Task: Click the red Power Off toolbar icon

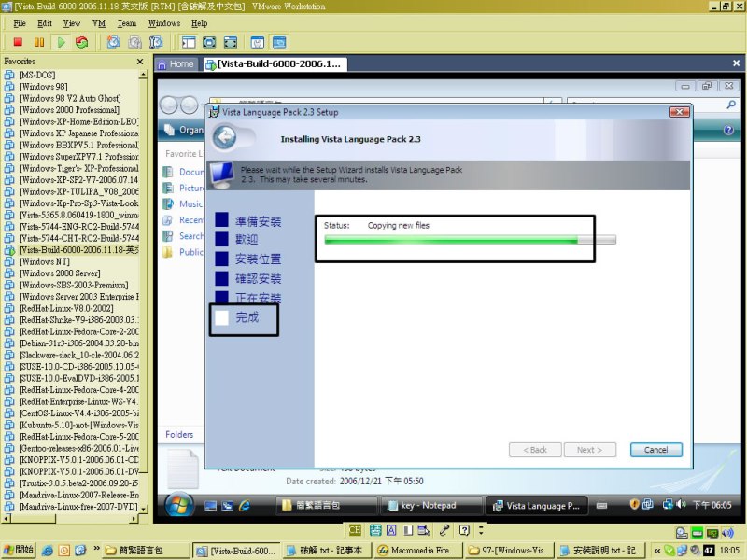Action: [18, 42]
